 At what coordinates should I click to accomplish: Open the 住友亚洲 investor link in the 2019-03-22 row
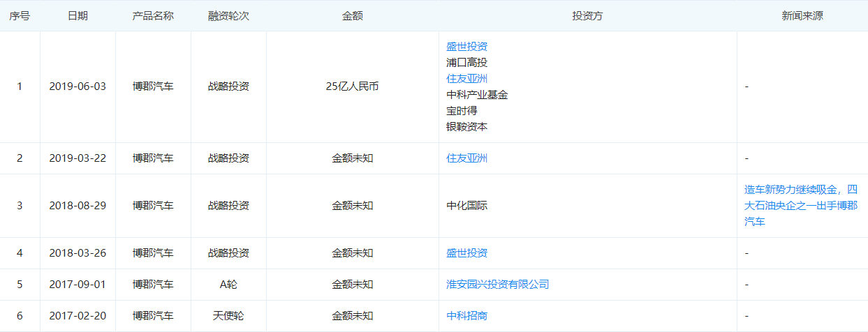coord(466,158)
